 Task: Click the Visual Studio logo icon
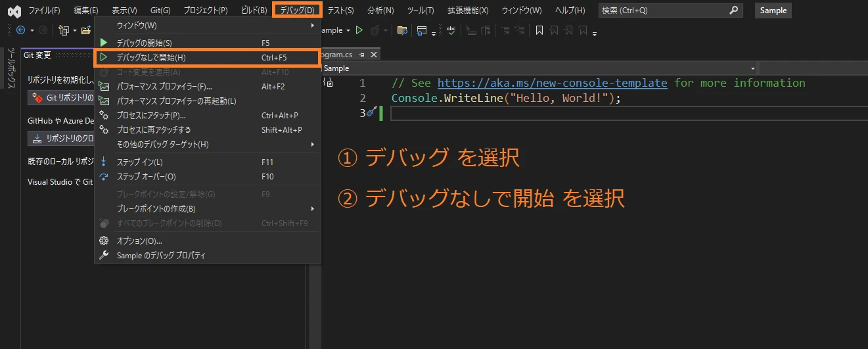pyautogui.click(x=14, y=11)
